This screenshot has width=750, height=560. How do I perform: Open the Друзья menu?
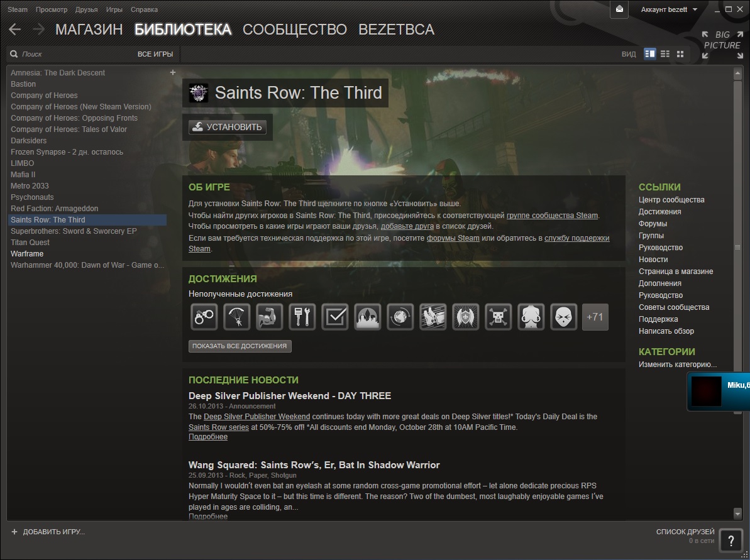(x=86, y=9)
